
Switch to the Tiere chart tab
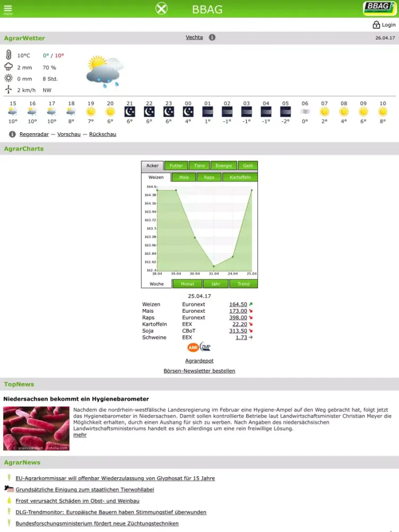199,165
